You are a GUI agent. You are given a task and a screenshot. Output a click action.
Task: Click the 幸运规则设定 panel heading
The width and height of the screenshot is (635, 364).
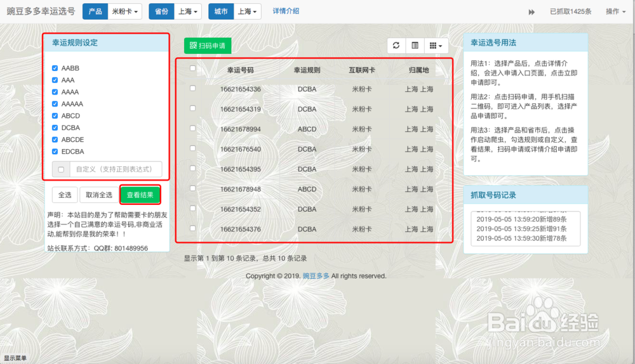click(x=75, y=43)
